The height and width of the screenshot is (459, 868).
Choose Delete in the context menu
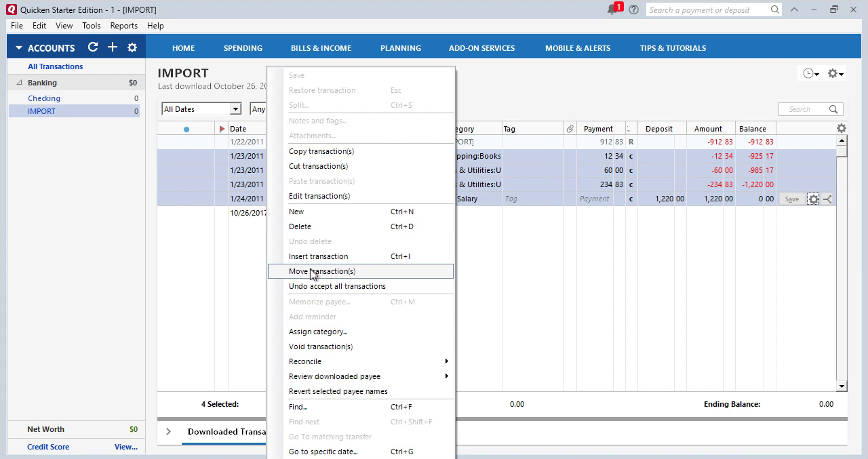pyautogui.click(x=361, y=226)
